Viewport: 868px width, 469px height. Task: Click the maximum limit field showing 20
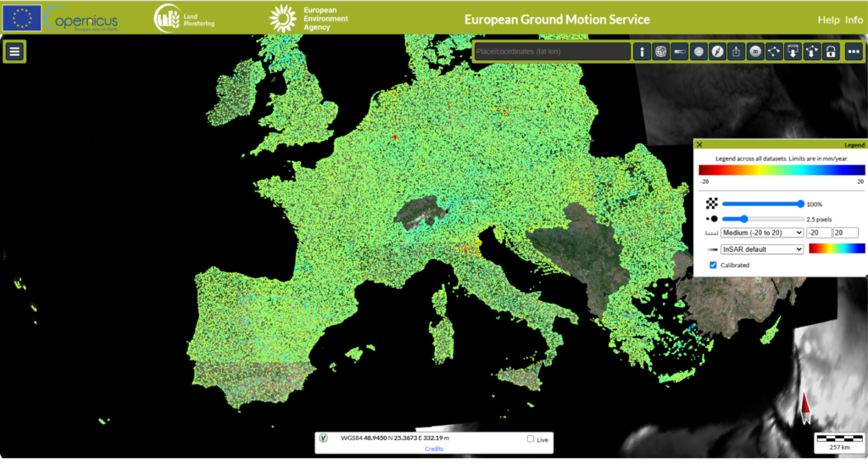point(845,232)
